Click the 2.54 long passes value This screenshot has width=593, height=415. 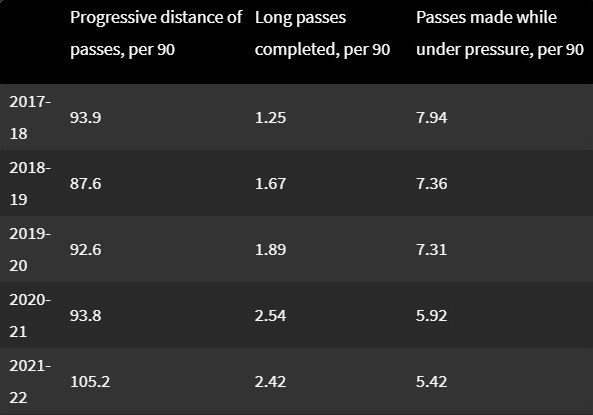pos(270,316)
